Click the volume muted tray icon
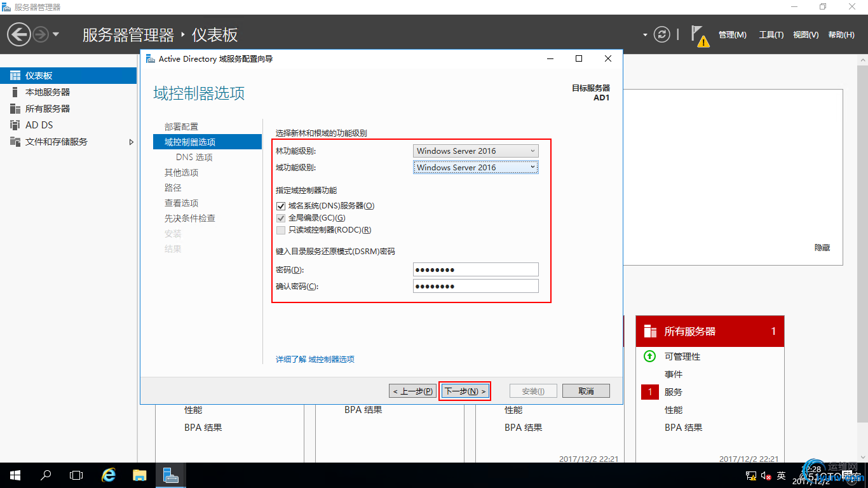This screenshot has height=488, width=868. coord(766,475)
